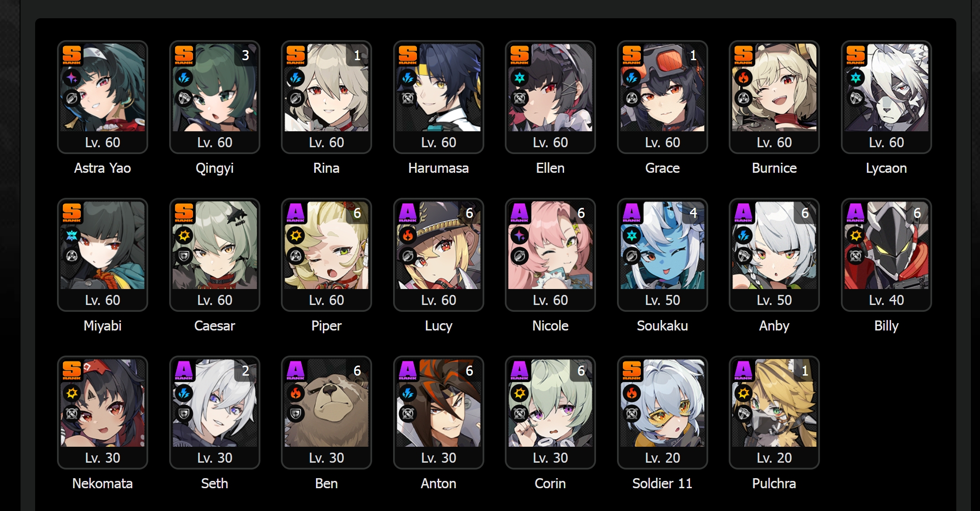Click Caesar's defense specialty shield icon
Viewport: 980px width, 511px height.
(184, 256)
